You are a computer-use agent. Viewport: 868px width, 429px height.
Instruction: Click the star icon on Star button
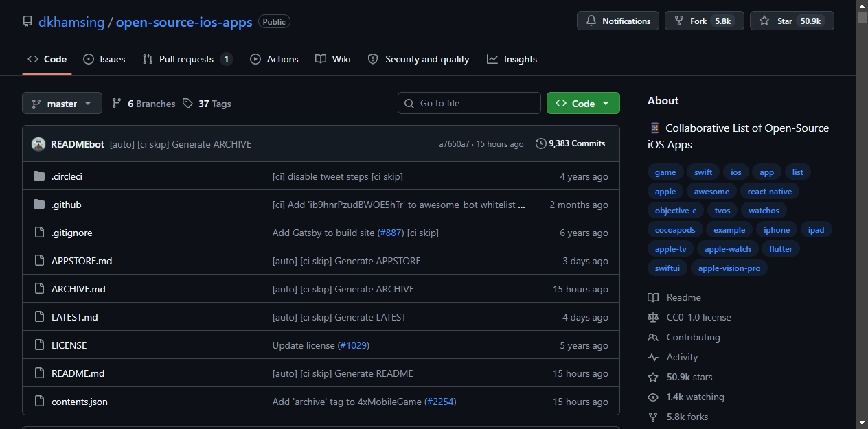click(764, 21)
